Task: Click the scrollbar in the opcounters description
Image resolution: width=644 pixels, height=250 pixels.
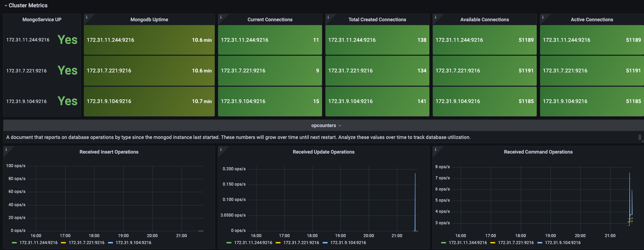Action: (640, 138)
